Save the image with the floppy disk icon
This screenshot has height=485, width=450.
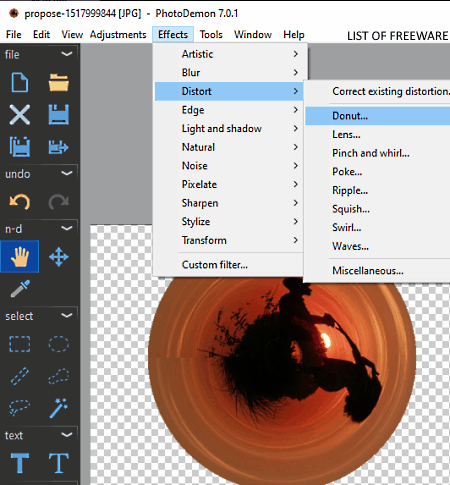pyautogui.click(x=59, y=115)
